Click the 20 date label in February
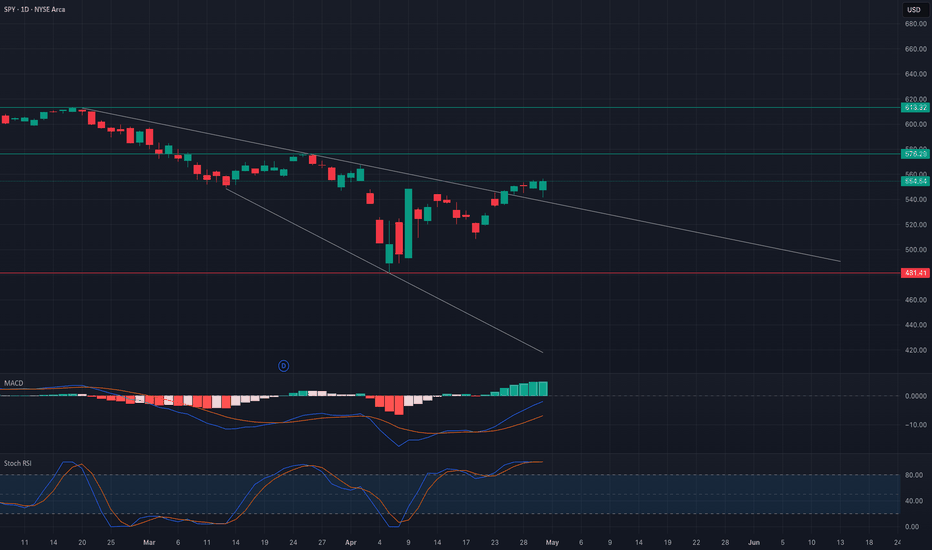Image resolution: width=932 pixels, height=550 pixels. click(82, 542)
